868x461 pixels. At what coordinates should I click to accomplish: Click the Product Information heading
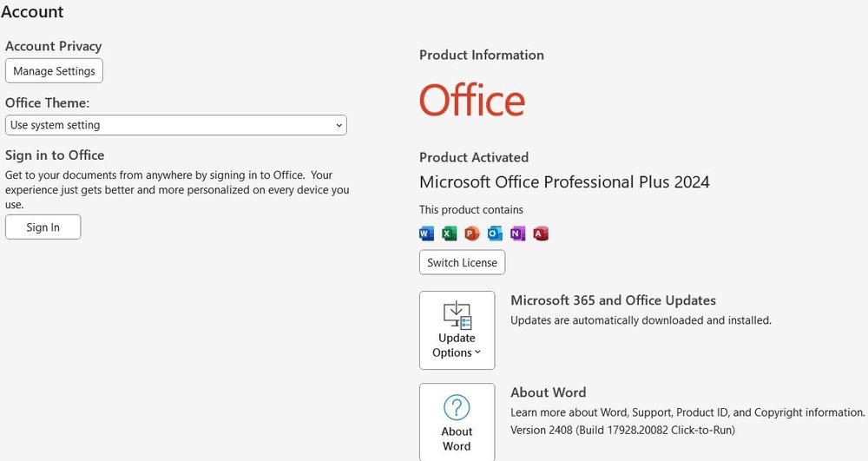pyautogui.click(x=482, y=55)
